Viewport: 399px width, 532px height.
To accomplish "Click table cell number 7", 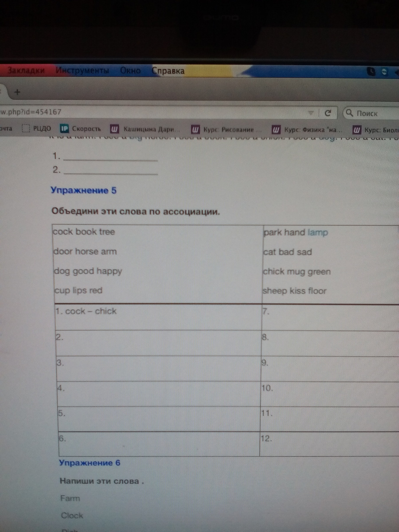I will [328, 317].
